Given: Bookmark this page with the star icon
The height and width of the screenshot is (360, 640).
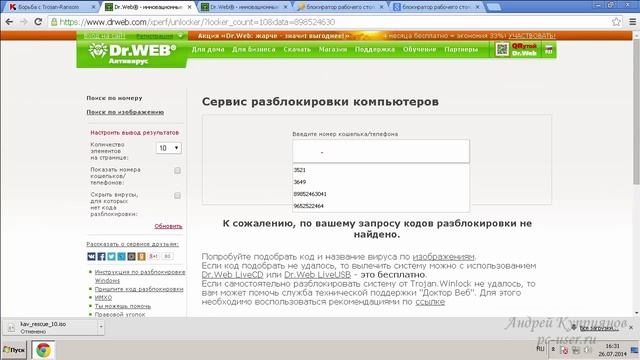Looking at the screenshot, I should 616,22.
